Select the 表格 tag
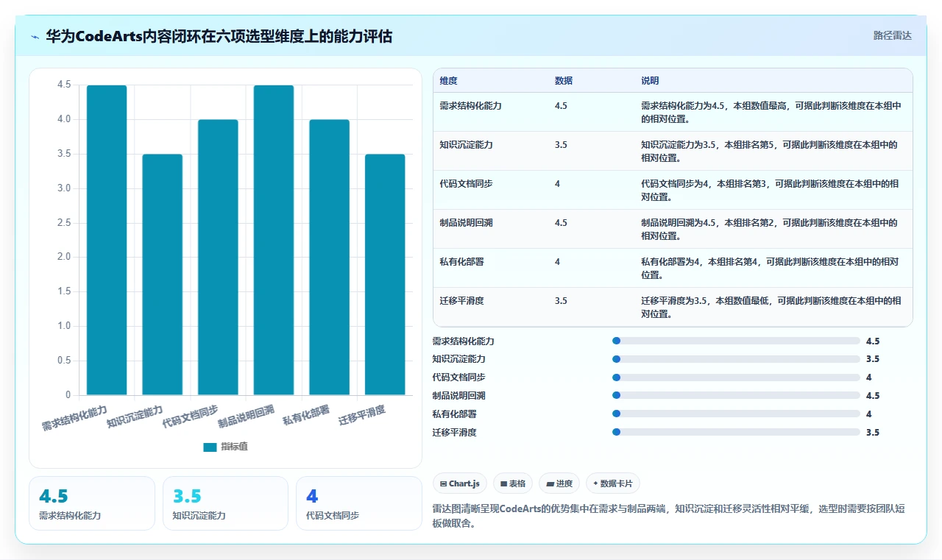 point(513,483)
